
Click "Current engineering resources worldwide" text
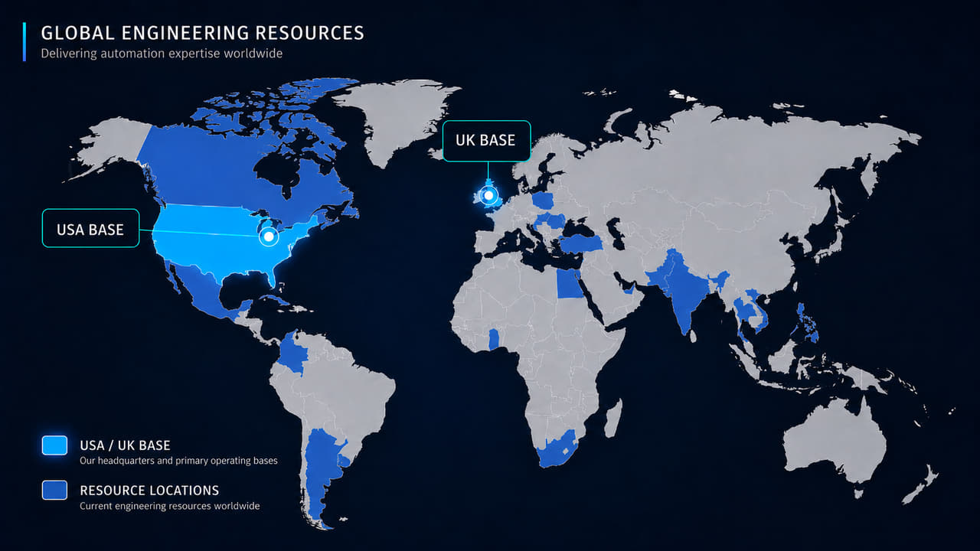click(x=169, y=507)
